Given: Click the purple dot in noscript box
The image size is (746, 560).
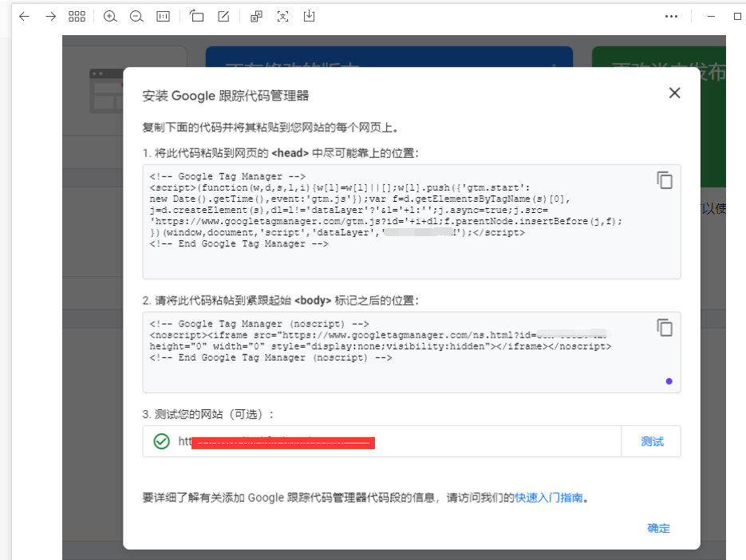Looking at the screenshot, I should click(669, 381).
